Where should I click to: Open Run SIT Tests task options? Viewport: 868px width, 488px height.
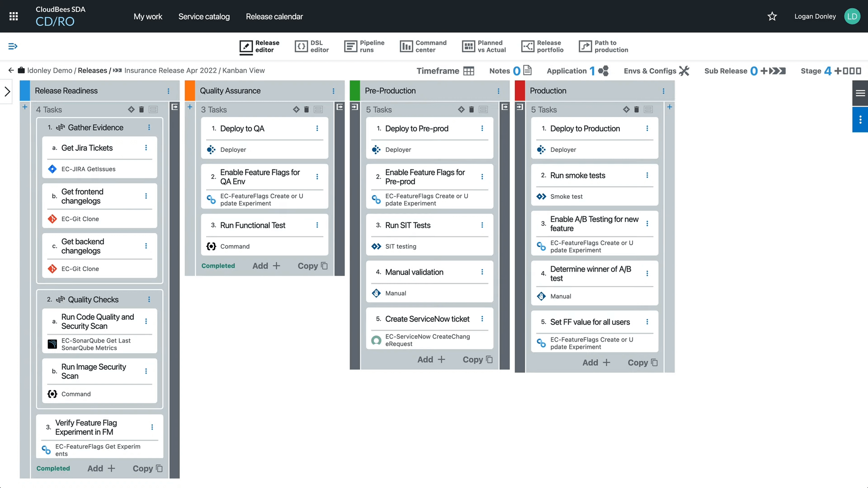[x=482, y=225]
